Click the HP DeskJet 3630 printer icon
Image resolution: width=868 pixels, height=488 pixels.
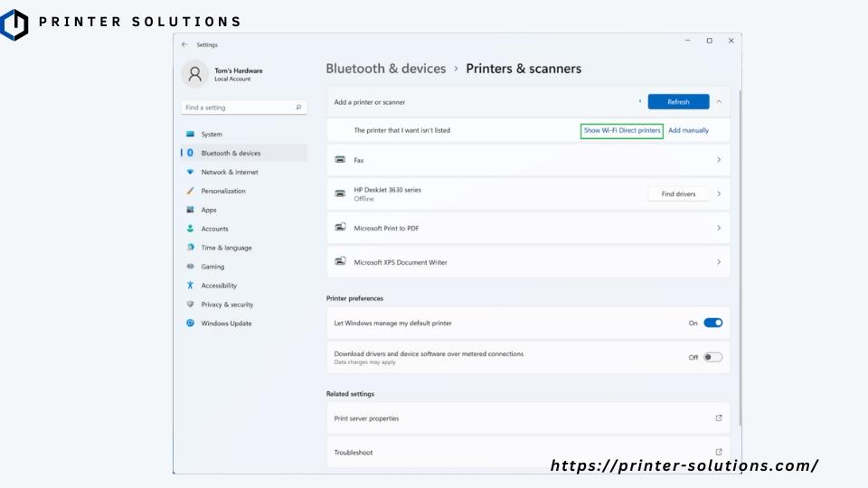(340, 193)
